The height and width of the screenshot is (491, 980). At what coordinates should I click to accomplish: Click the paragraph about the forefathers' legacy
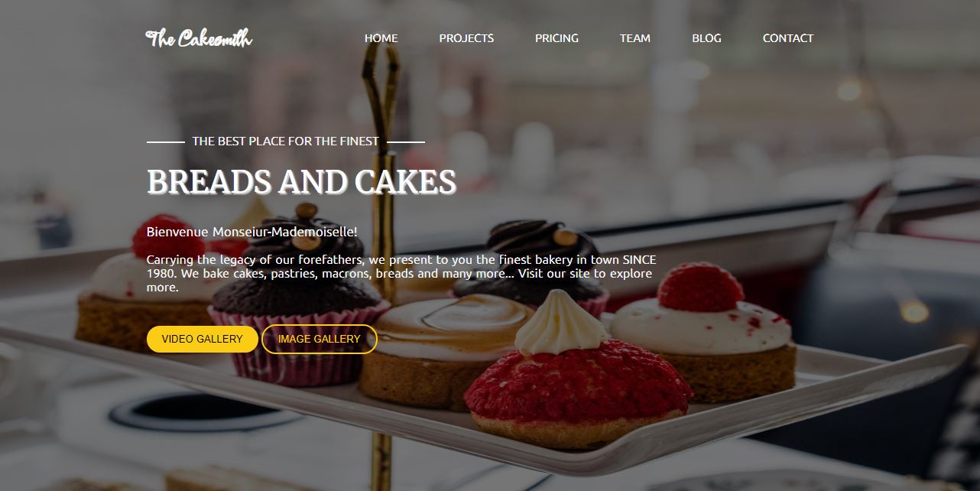click(x=401, y=274)
